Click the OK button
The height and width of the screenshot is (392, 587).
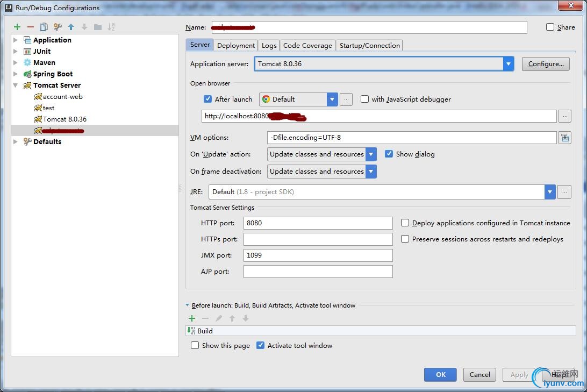click(x=440, y=374)
